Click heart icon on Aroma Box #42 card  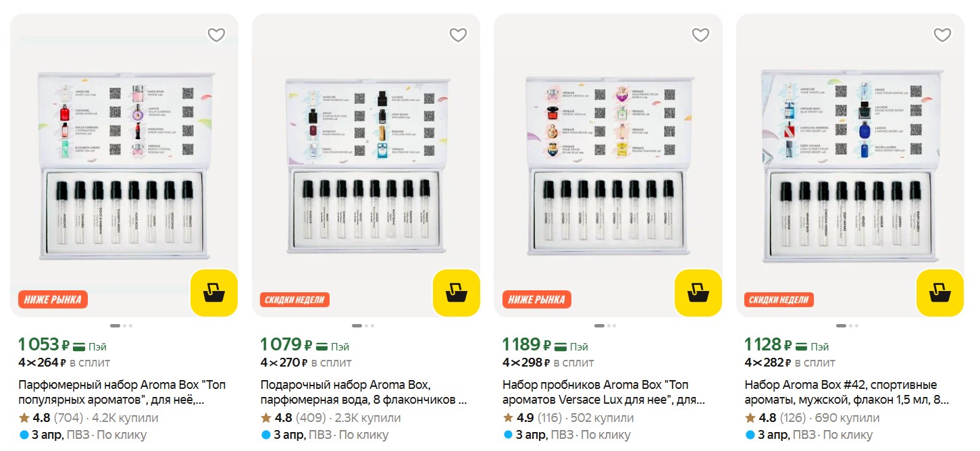pyautogui.click(x=942, y=35)
